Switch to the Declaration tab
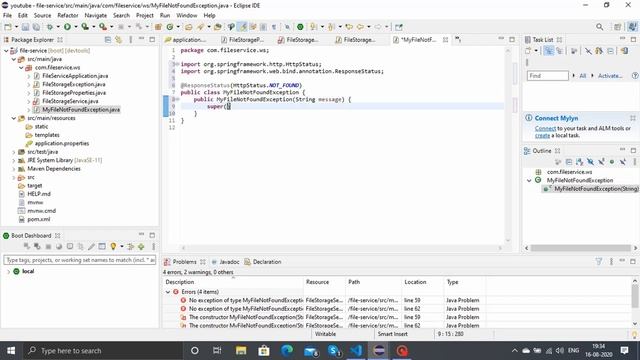 pyautogui.click(x=263, y=262)
